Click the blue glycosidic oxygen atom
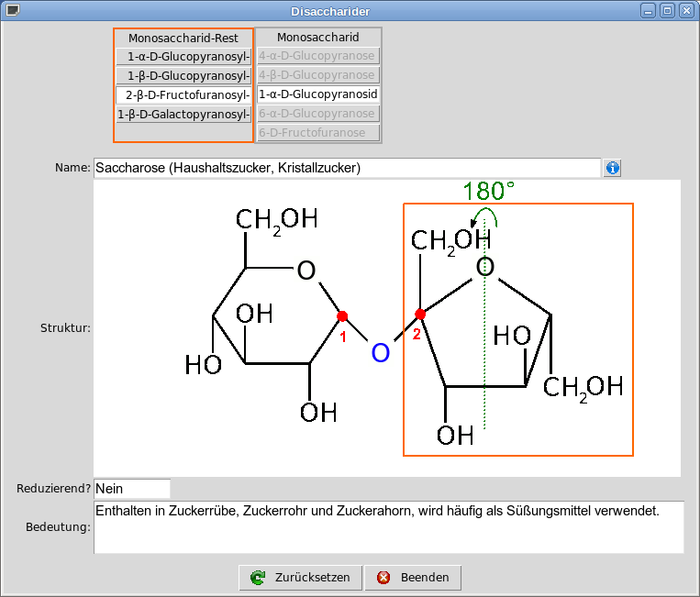Viewport: 700px width, 597px height. (x=381, y=352)
